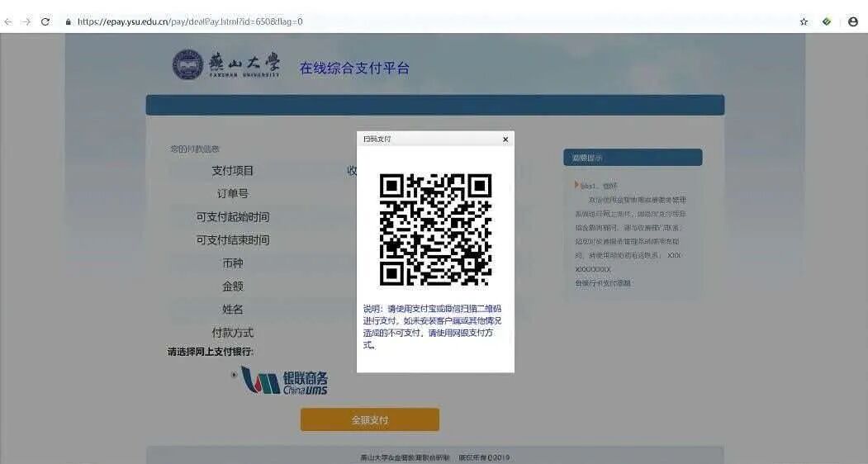
Task: Click the 币种 row label
Action: tap(233, 263)
